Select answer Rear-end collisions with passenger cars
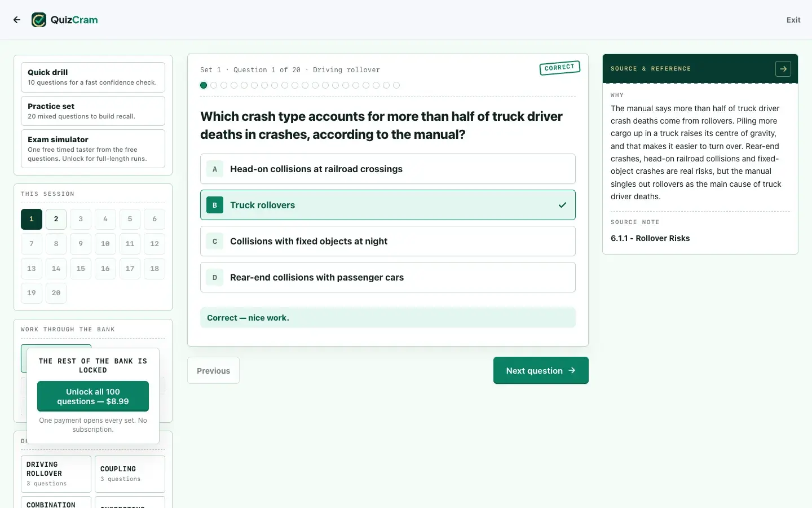 (388, 277)
